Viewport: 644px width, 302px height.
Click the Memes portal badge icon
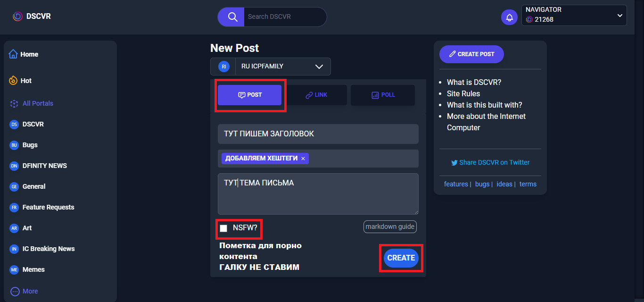tap(14, 269)
